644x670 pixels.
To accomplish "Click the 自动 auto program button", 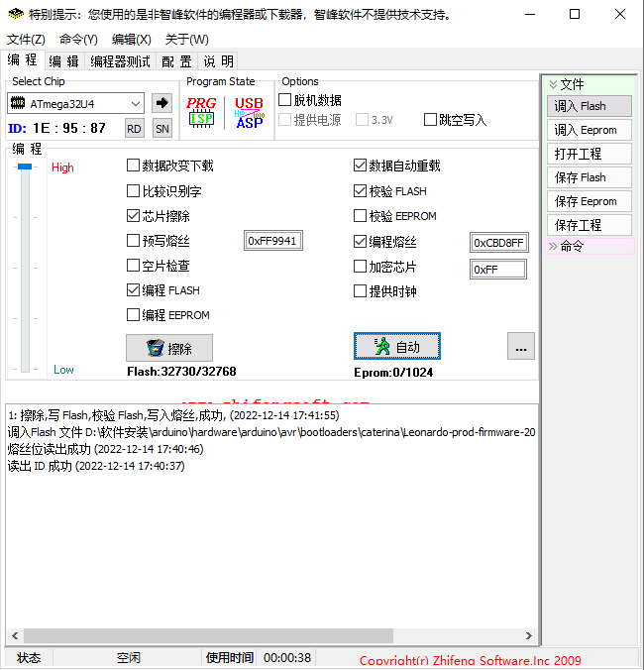I will pyautogui.click(x=397, y=346).
